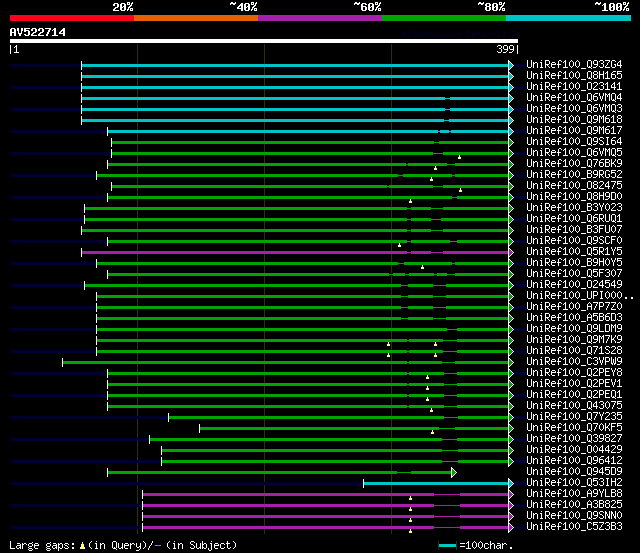Click UniRef100_B3Y023 label

point(574,208)
